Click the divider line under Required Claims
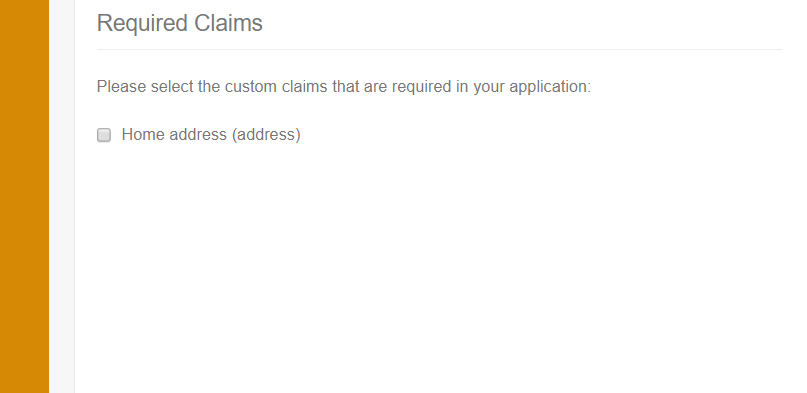This screenshot has width=807, height=393. pyautogui.click(x=439, y=49)
